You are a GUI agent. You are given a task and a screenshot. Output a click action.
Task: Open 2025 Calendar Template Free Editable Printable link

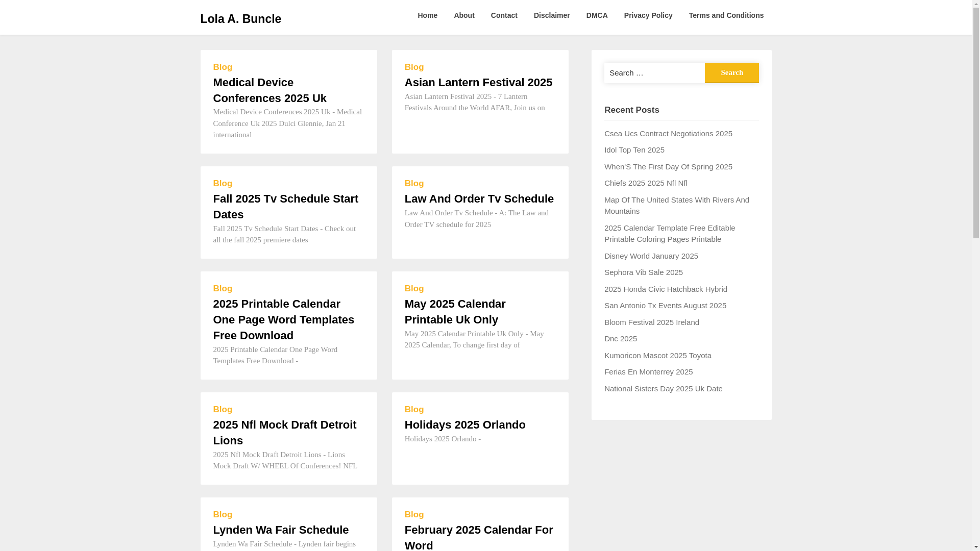pyautogui.click(x=670, y=234)
